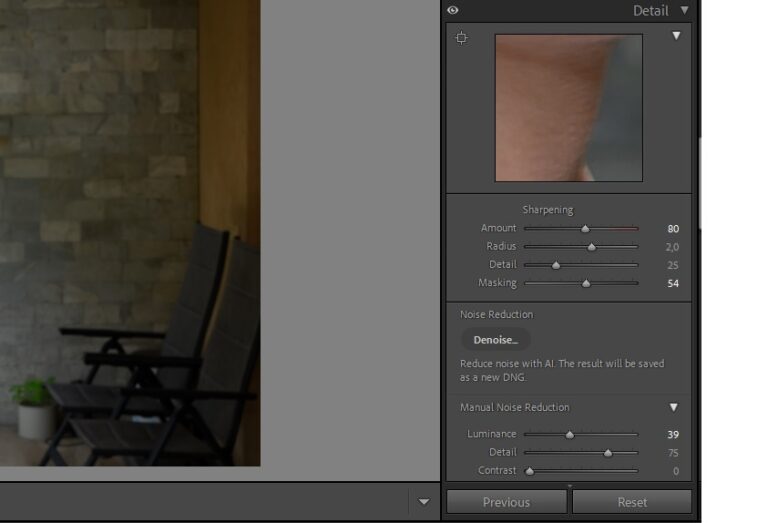Click the Radius slider label
Viewport: 768px width, 523px height.
(501, 246)
